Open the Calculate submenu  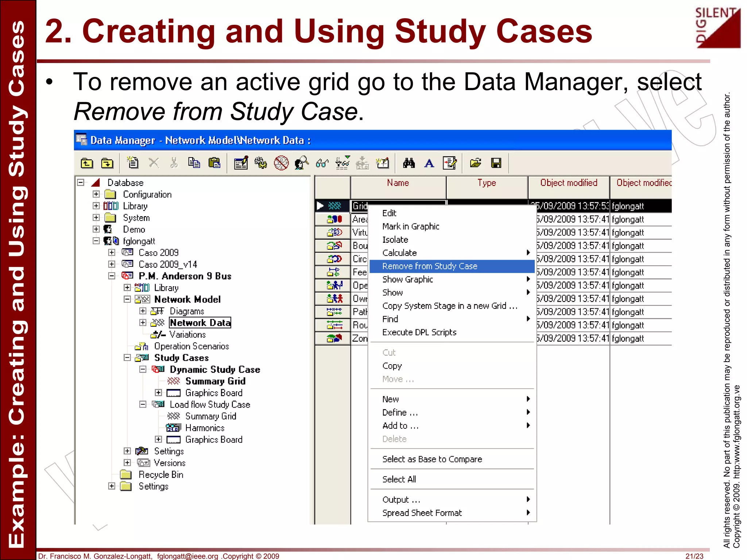[x=400, y=253]
